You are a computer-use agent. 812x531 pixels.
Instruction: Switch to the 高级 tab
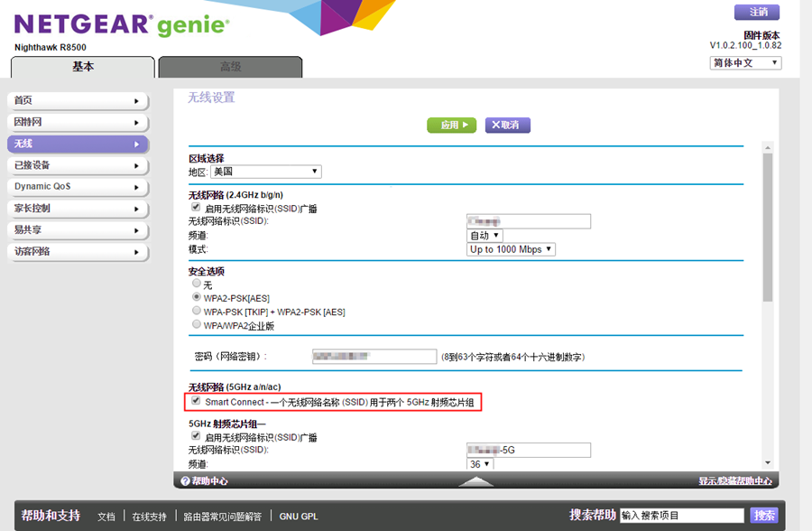click(230, 67)
